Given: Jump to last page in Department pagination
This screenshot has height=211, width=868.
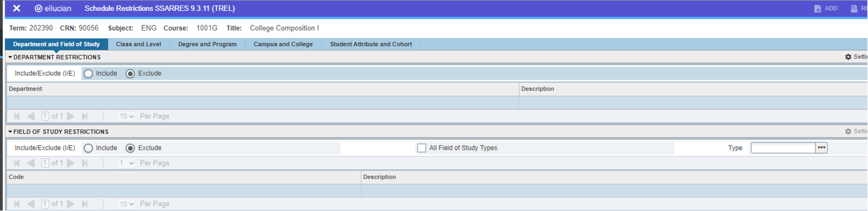Looking at the screenshot, I should tap(85, 116).
